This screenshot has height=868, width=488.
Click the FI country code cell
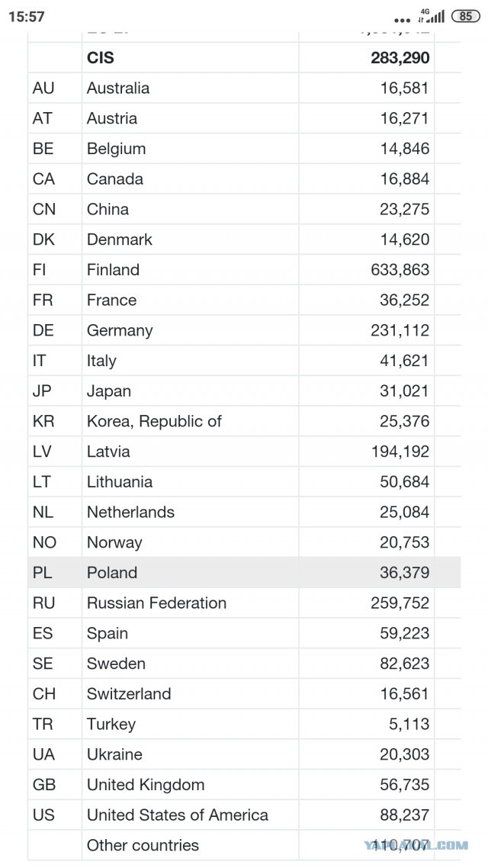tap(55, 269)
